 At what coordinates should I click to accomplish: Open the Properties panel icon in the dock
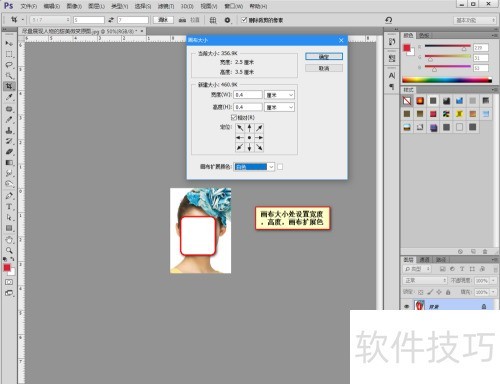coord(392,59)
